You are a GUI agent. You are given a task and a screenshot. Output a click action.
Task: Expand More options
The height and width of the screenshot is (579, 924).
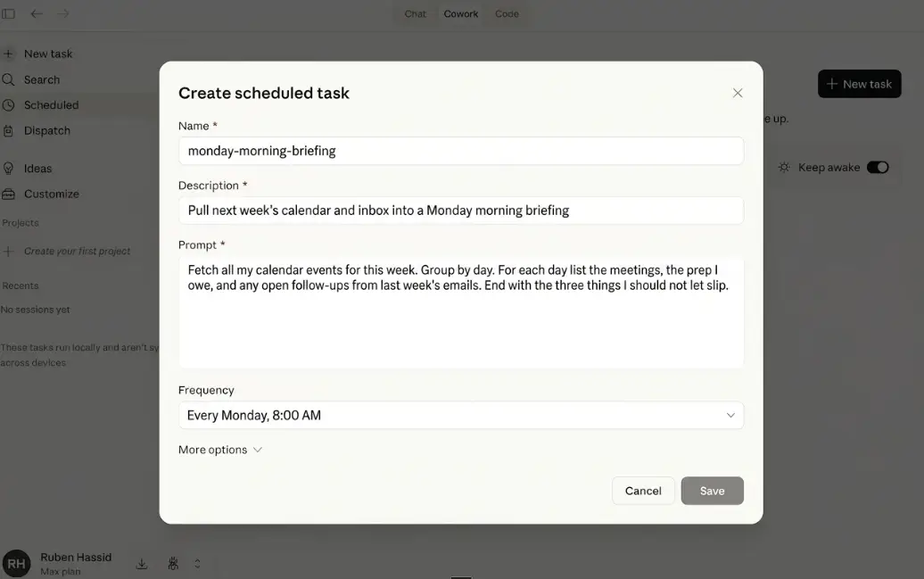pos(220,450)
